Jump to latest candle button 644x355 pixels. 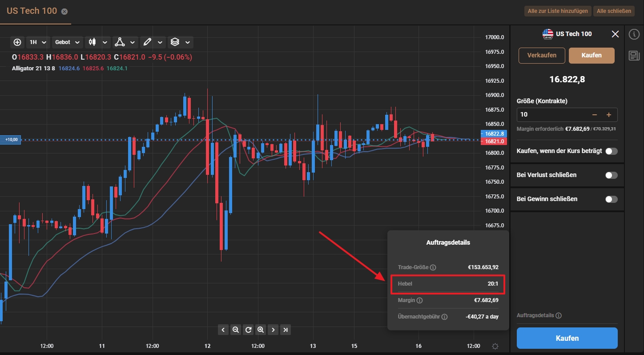(286, 330)
